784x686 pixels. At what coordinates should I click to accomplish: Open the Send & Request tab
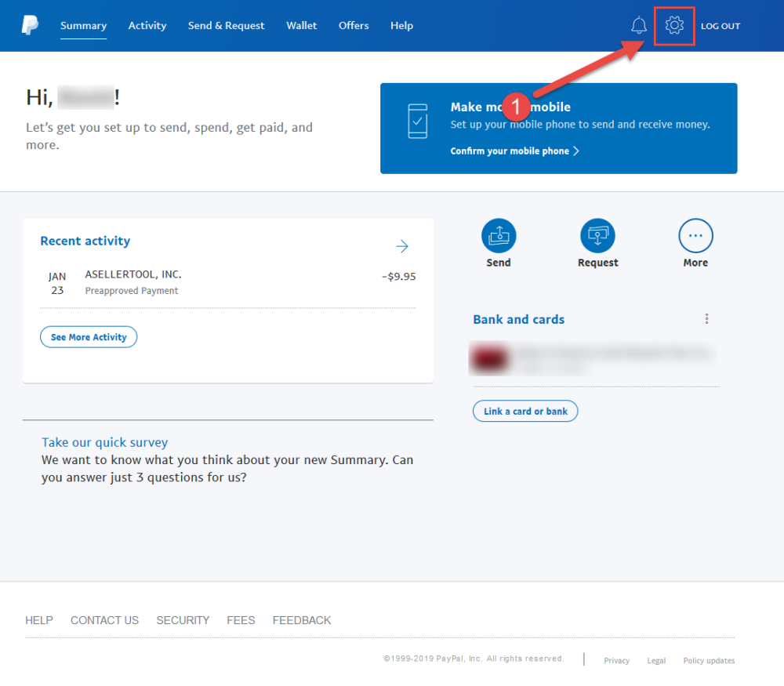[226, 26]
